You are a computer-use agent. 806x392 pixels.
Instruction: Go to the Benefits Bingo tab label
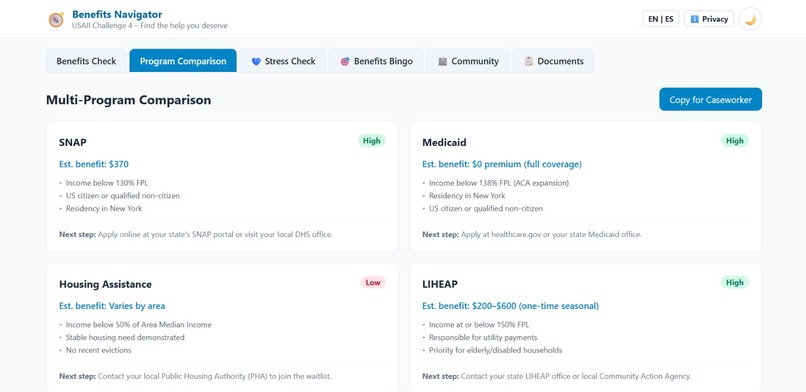pos(383,61)
